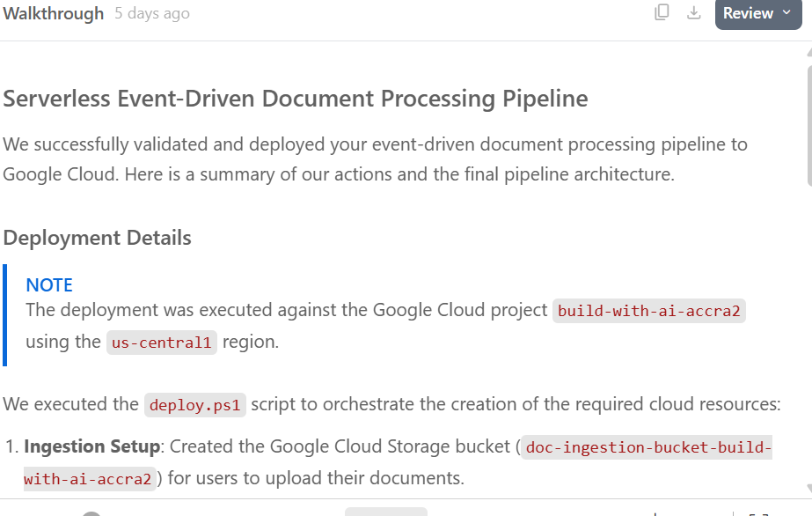
Task: Click the blue NOTE callout label
Action: 49,285
